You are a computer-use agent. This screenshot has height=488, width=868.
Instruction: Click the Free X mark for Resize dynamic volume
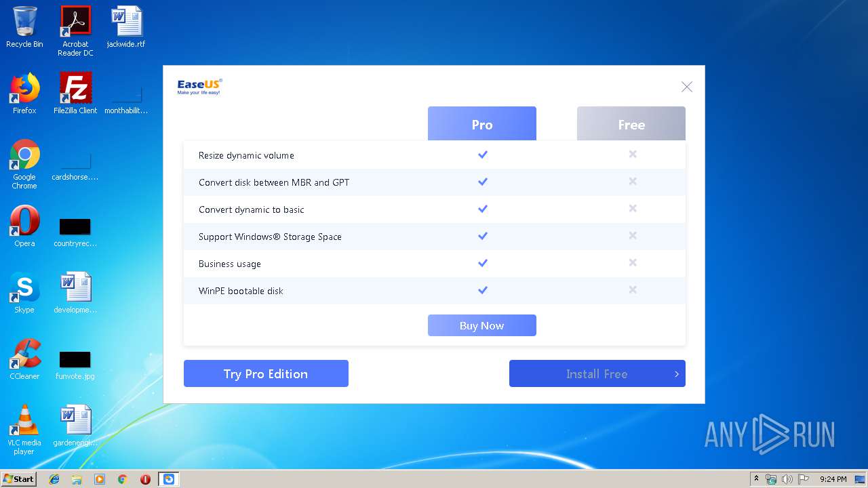633,154
